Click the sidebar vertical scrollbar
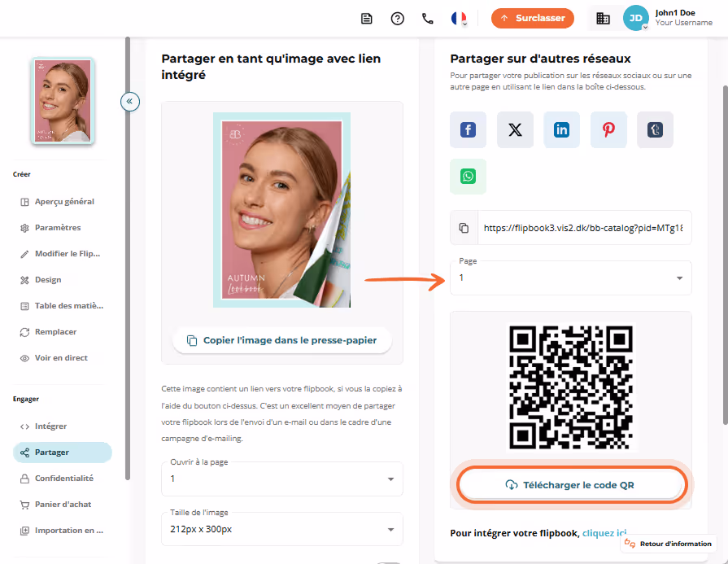This screenshot has height=564, width=728. 128,258
